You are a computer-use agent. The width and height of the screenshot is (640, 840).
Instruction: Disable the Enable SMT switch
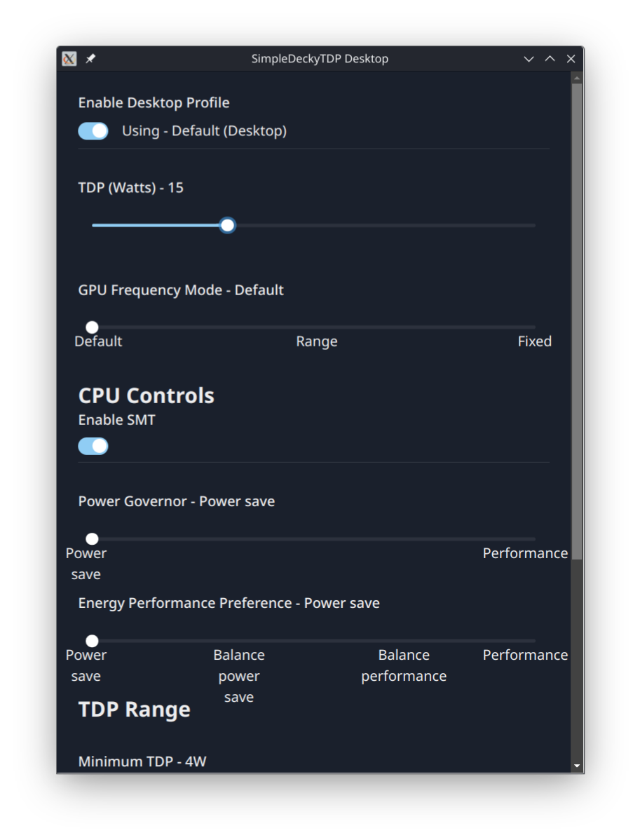click(93, 447)
